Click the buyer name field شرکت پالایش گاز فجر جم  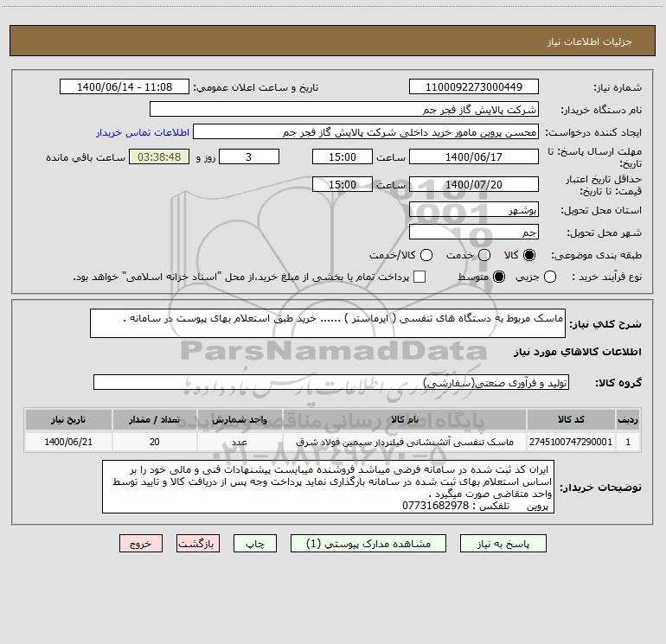pyautogui.click(x=344, y=109)
